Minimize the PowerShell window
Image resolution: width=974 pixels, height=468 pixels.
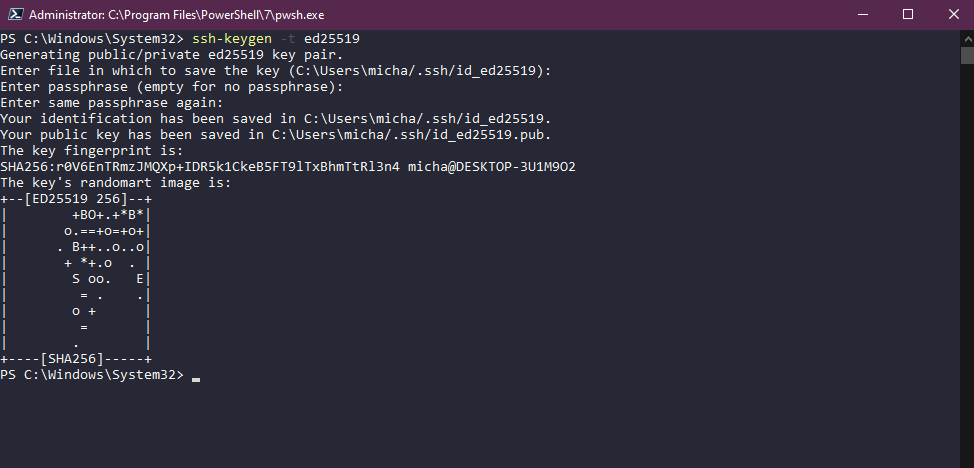point(861,15)
